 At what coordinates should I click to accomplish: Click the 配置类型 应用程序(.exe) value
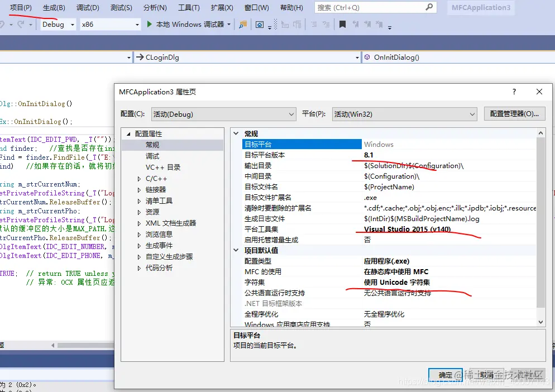coord(386,261)
